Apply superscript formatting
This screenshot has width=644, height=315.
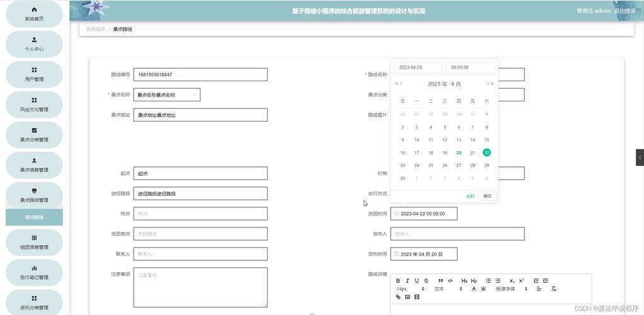(x=521, y=281)
